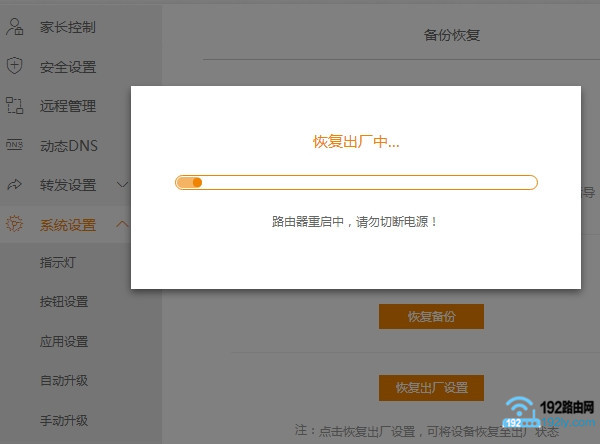
Task: Click the 路由器重启中 warning message
Action: tap(355, 221)
